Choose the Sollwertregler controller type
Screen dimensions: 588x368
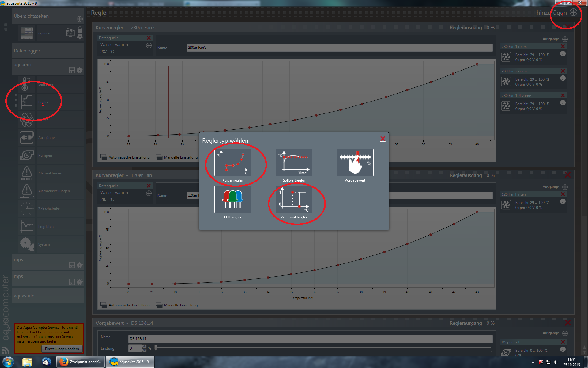click(x=294, y=163)
